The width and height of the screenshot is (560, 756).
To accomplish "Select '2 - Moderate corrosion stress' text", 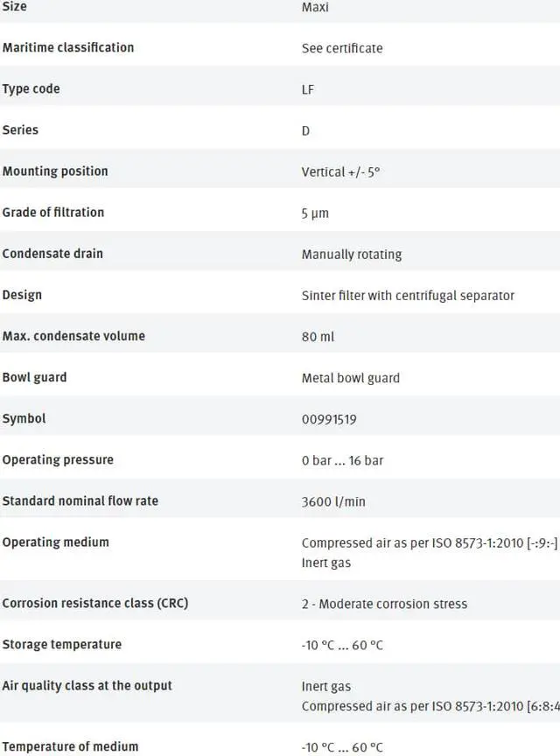I will pos(384,604).
